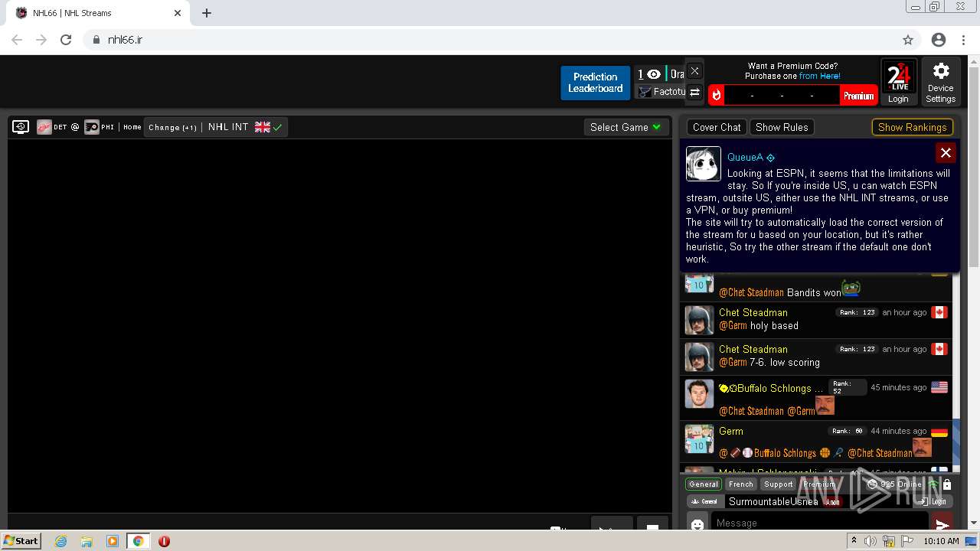
Task: Click the volume icon in the system tray
Action: pos(871,541)
